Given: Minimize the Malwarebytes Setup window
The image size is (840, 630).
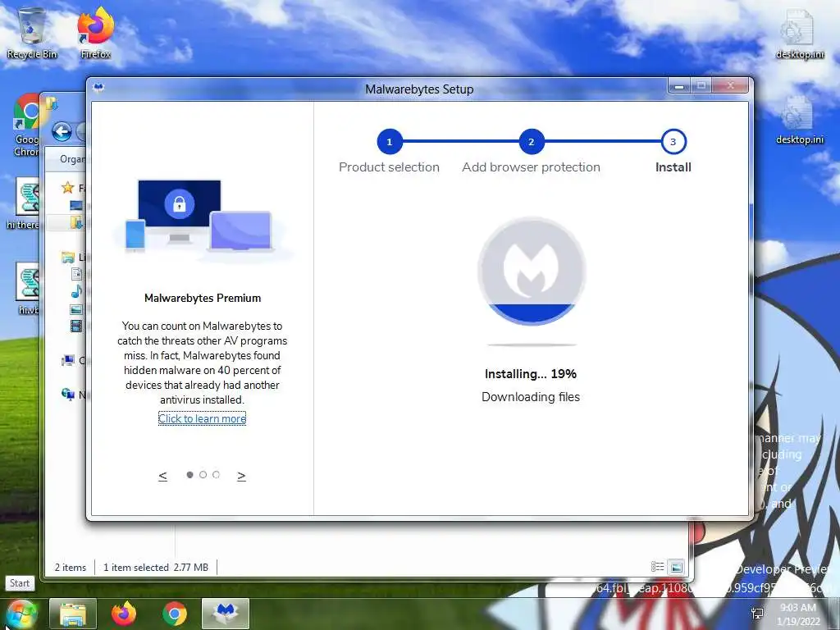Looking at the screenshot, I should click(679, 85).
